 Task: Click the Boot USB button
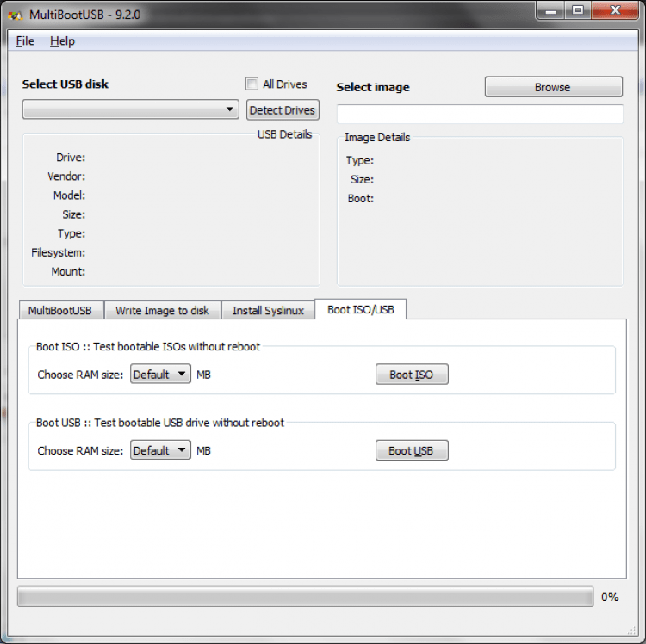(412, 450)
